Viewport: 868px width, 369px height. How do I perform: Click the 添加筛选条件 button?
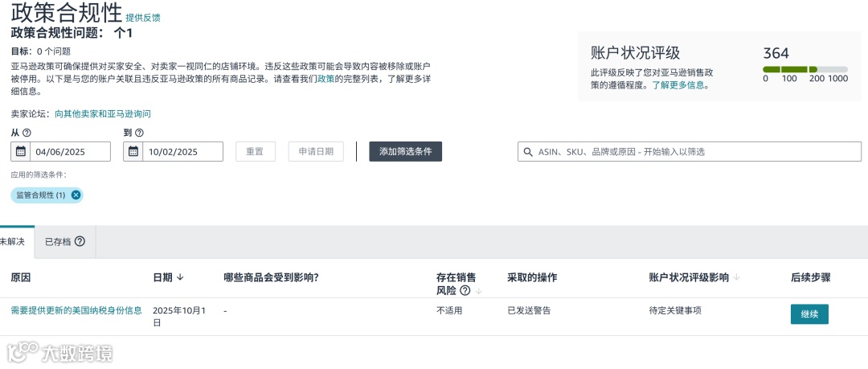405,152
